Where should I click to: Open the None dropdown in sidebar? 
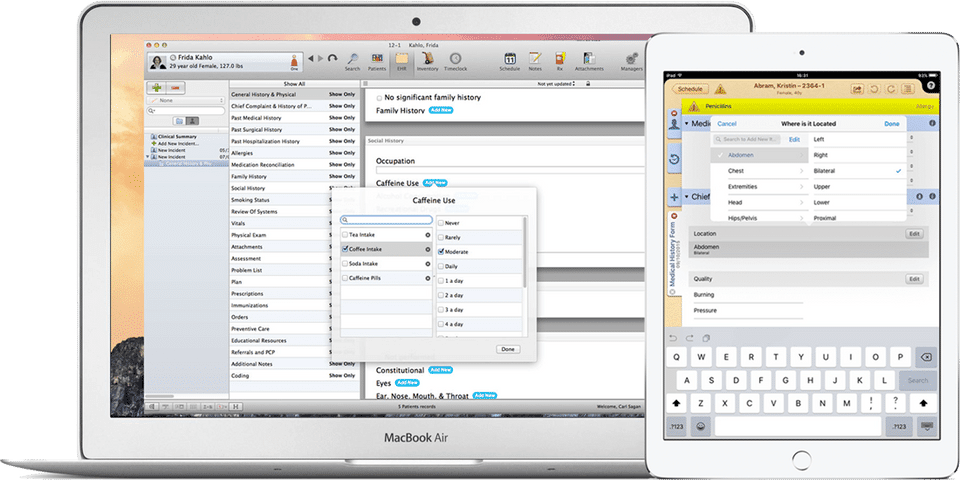coord(186,100)
